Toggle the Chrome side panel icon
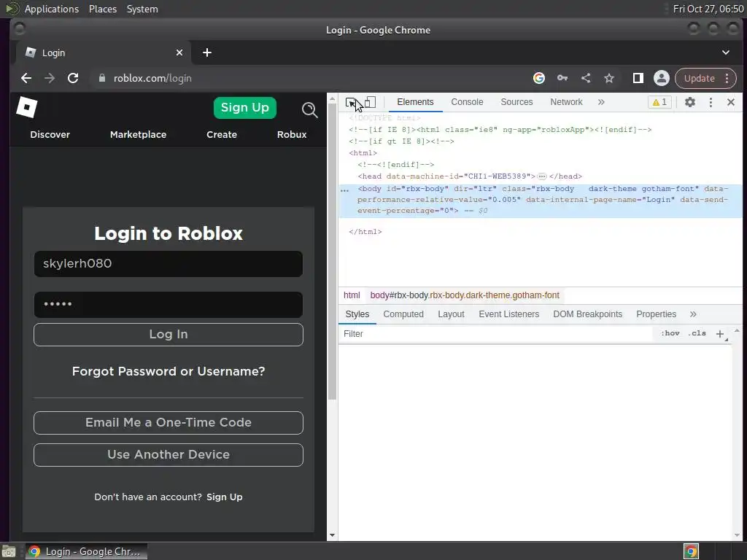This screenshot has height=560, width=747. 638,78
